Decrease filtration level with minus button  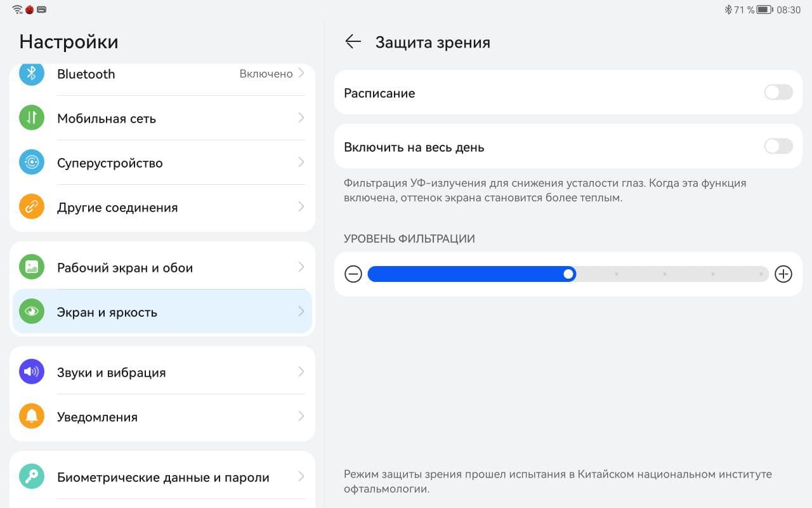point(353,274)
